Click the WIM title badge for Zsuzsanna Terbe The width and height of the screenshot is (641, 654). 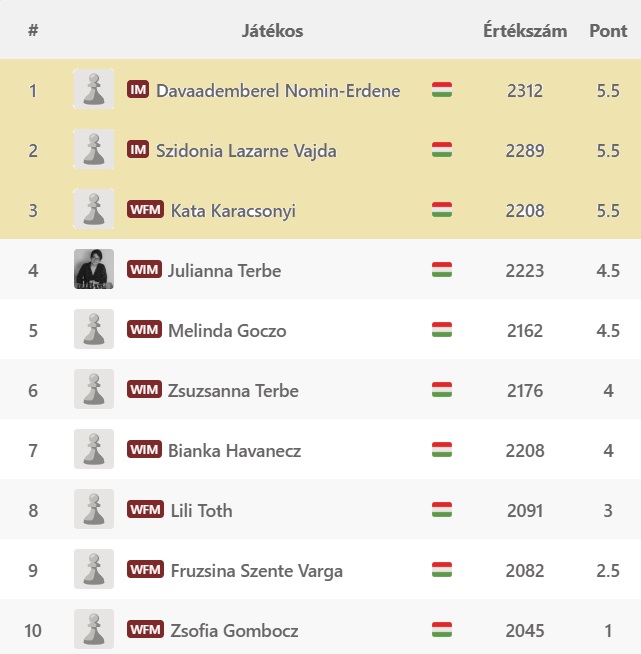pyautogui.click(x=145, y=390)
